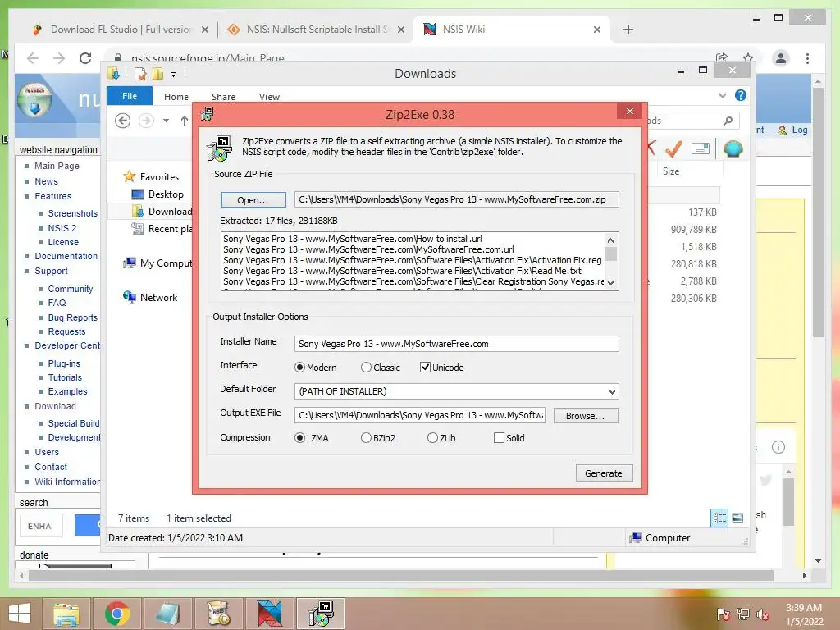840x630 pixels.
Task: Open the View ribbon tab
Action: click(x=269, y=97)
